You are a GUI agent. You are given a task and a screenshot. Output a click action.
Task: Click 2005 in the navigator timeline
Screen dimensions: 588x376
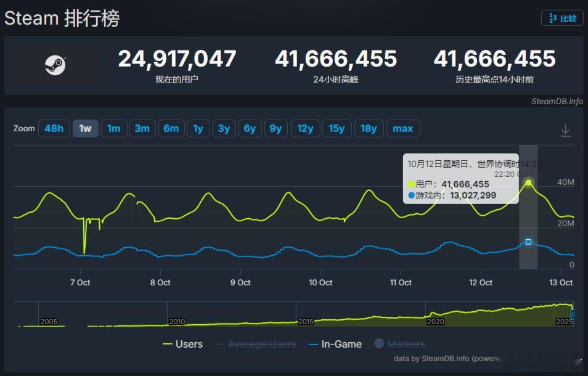coord(49,322)
